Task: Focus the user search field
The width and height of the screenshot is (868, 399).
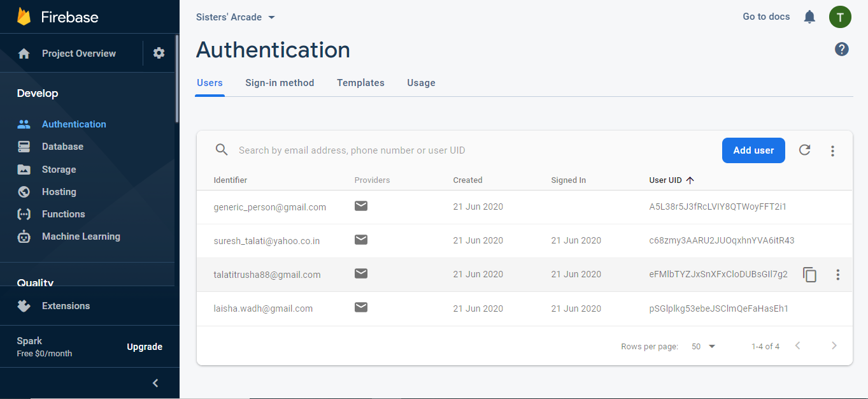Action: click(471, 150)
